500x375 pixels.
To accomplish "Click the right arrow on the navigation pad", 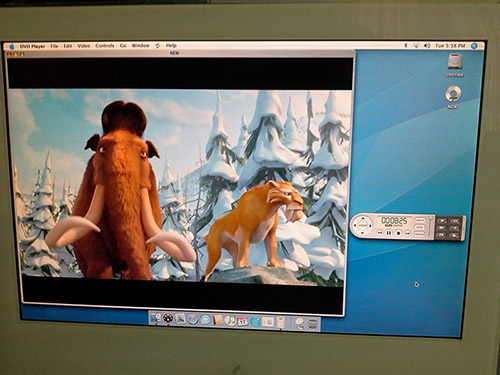I will point(370,226).
